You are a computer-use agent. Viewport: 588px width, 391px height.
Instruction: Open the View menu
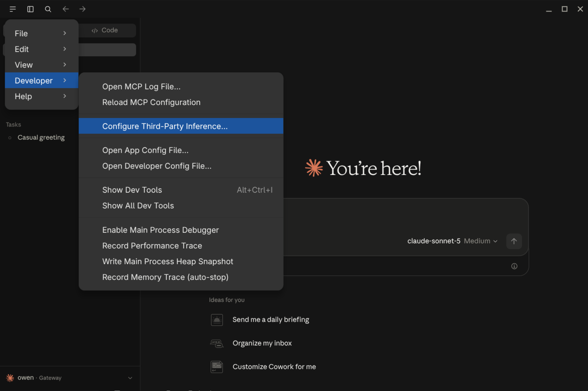coord(42,65)
